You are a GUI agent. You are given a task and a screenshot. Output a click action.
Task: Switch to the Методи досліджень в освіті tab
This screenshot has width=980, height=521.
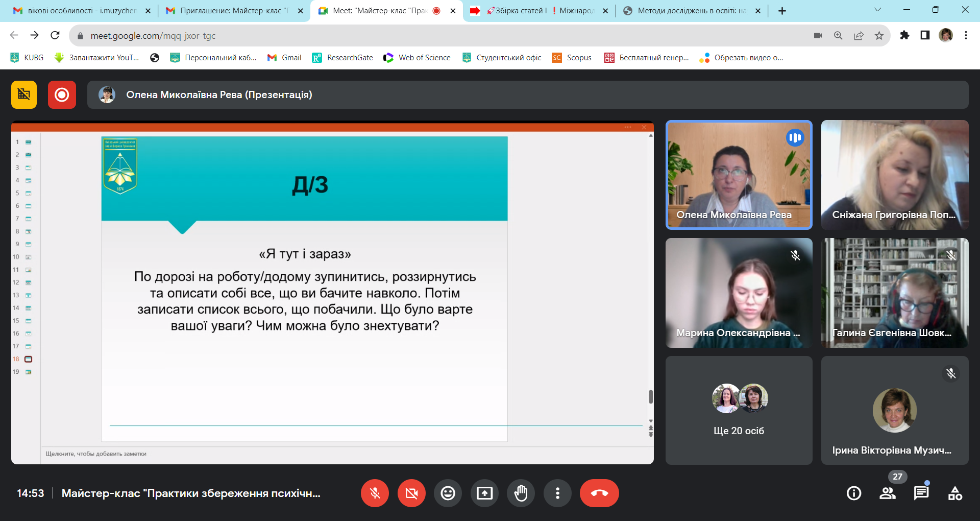[x=692, y=11]
